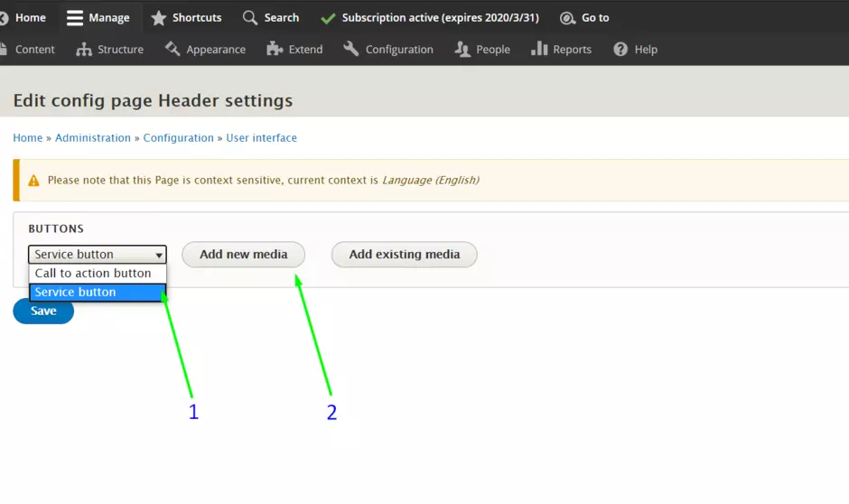Image resolution: width=849 pixels, height=504 pixels.
Task: Choose Service button option in list
Action: point(98,293)
